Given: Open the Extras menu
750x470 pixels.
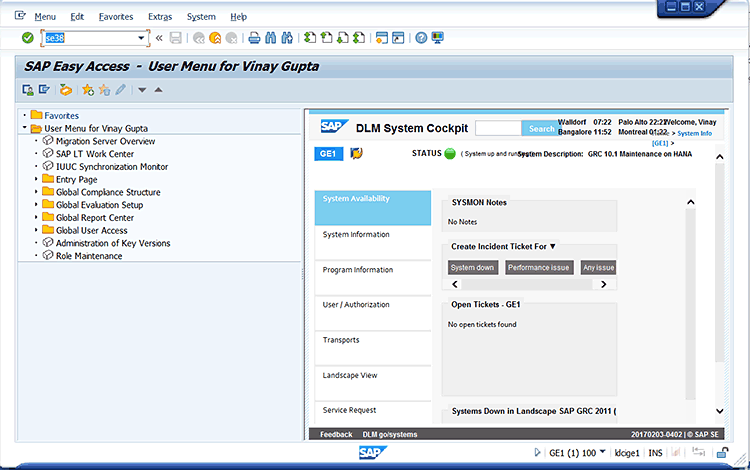Looking at the screenshot, I should (x=160, y=17).
